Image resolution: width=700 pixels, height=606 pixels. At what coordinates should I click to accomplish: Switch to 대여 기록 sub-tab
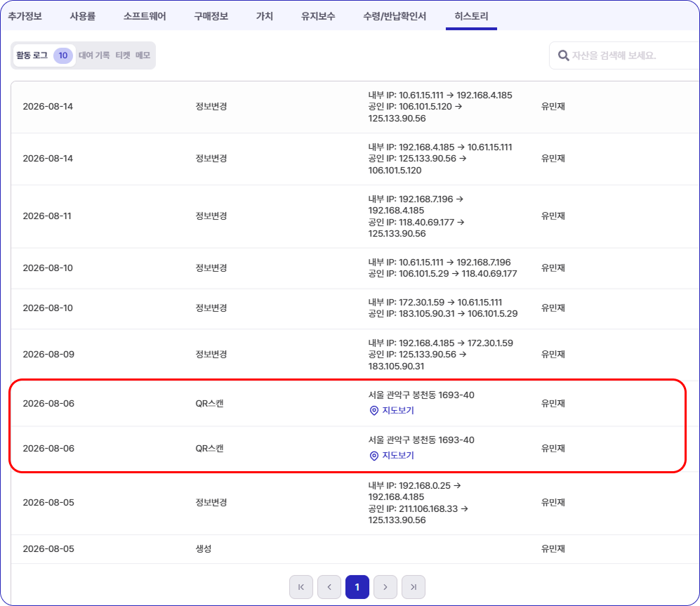pyautogui.click(x=94, y=55)
